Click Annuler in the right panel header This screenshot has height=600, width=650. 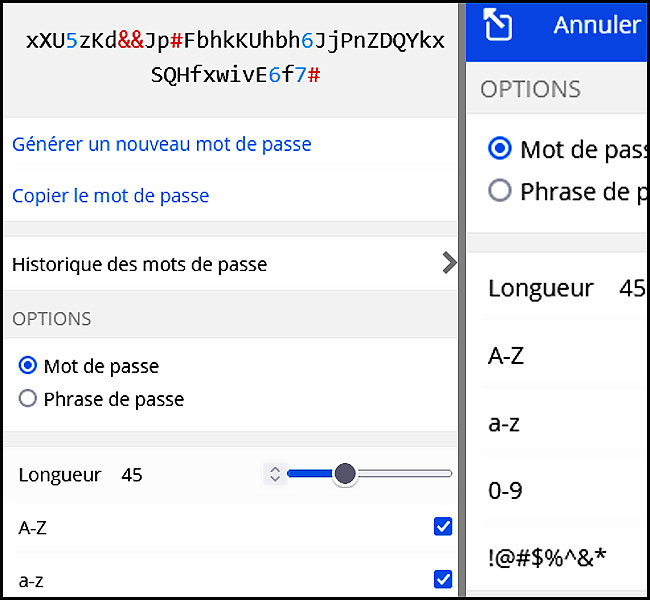click(597, 25)
